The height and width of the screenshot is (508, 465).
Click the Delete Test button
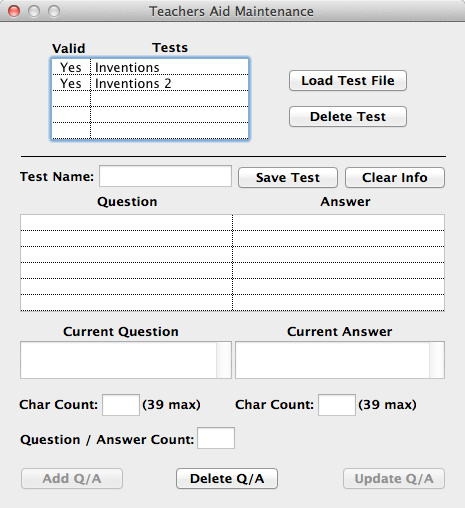348,117
